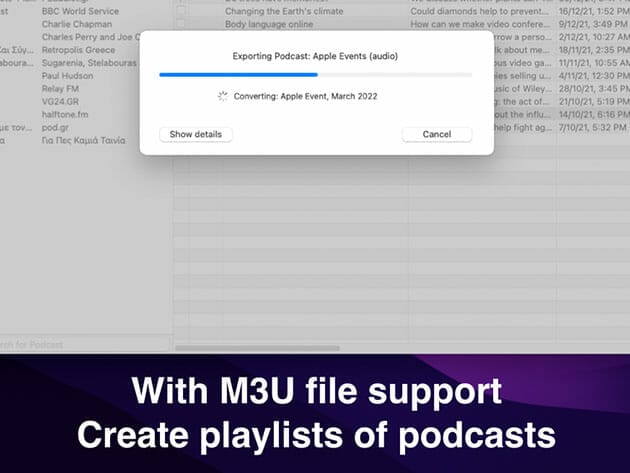Image resolution: width=630 pixels, height=473 pixels.
Task: Cancel the podcast export
Action: 437,134
